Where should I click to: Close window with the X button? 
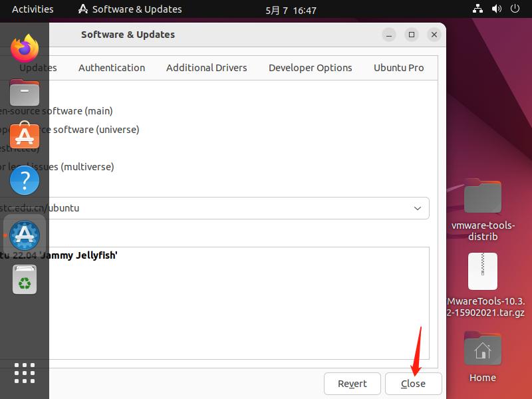click(434, 35)
